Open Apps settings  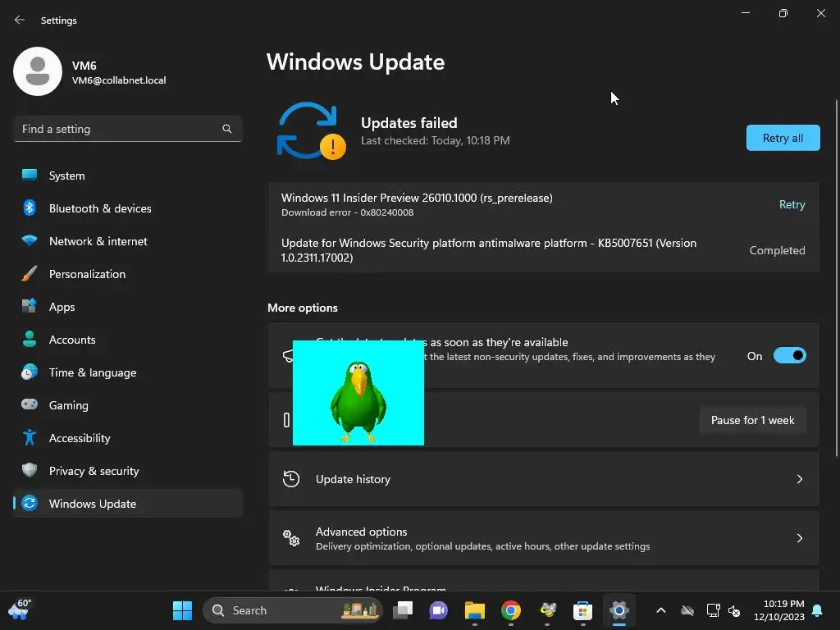[x=128, y=307]
